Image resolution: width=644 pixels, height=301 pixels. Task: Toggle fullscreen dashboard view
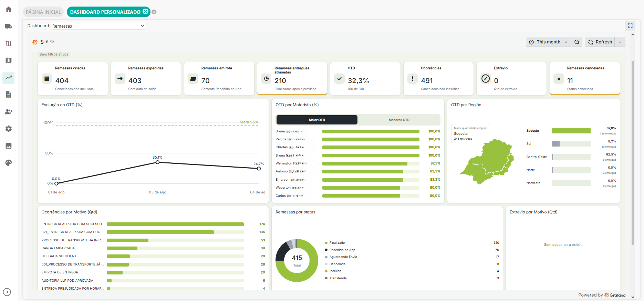pos(630,26)
